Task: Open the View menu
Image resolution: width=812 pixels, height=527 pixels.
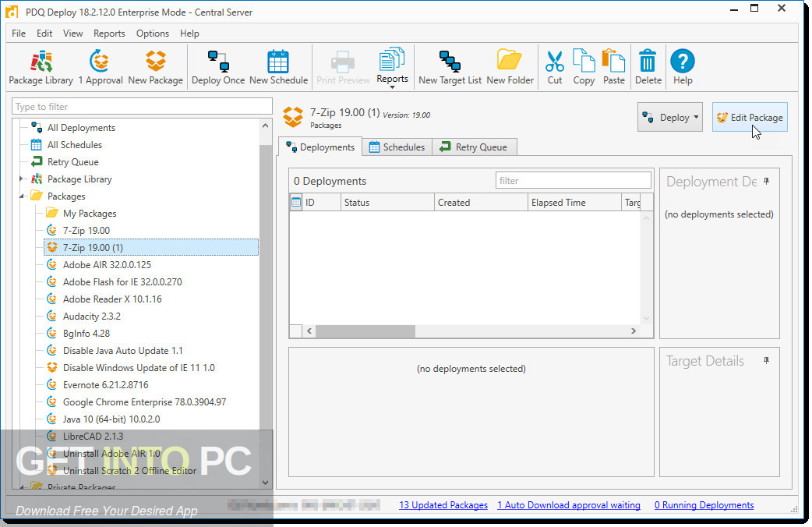Action: 73,34
